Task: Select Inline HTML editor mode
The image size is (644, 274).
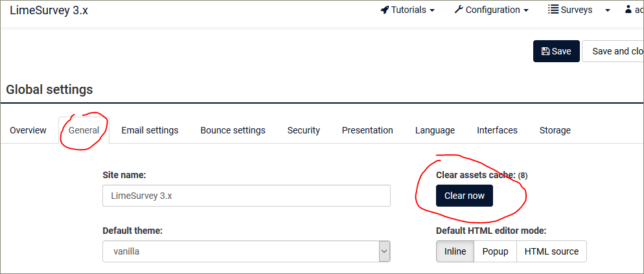Action: (455, 251)
